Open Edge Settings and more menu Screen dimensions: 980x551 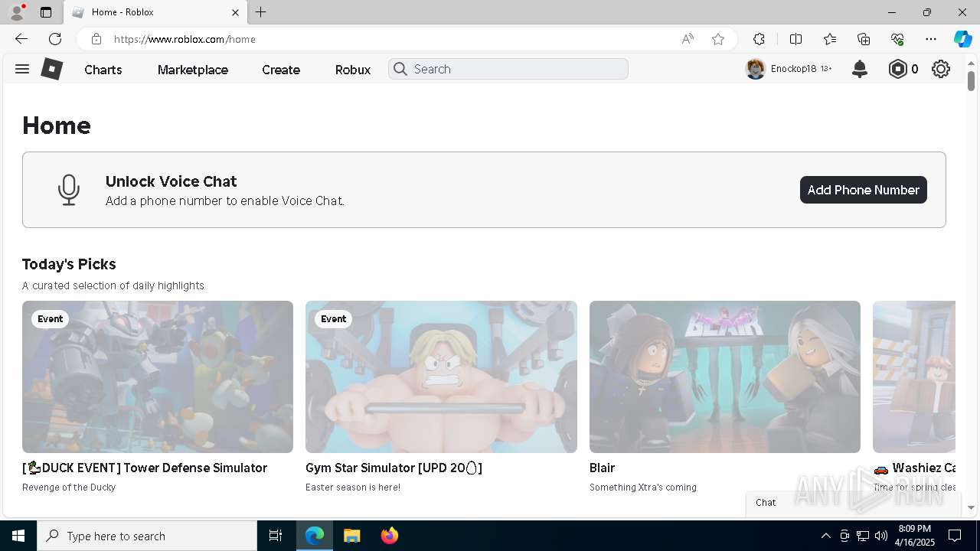931,39
